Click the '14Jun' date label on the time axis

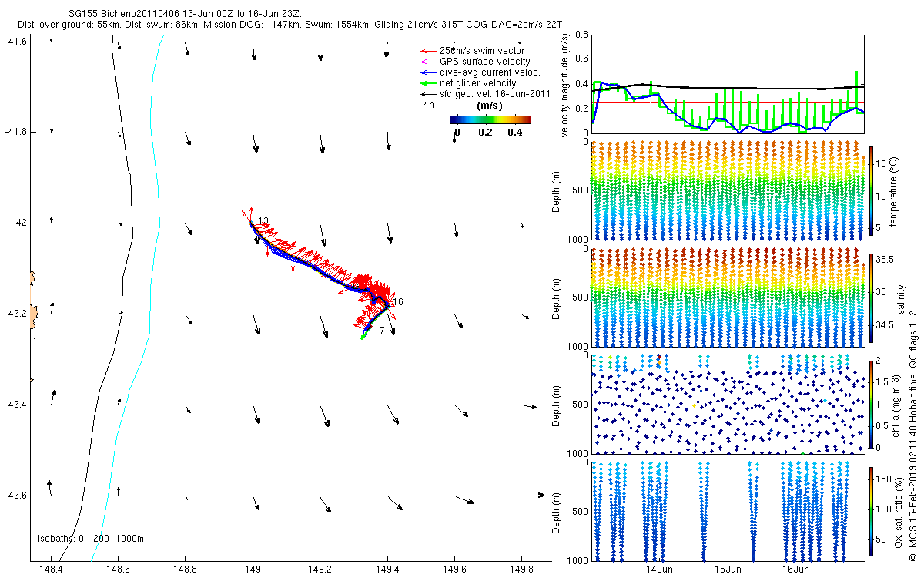(659, 569)
